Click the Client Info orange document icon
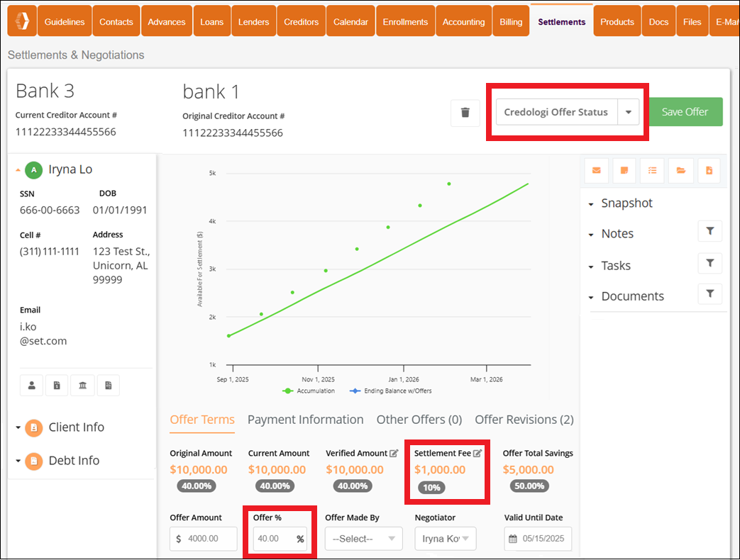Screen dimensions: 740x560 [34, 428]
